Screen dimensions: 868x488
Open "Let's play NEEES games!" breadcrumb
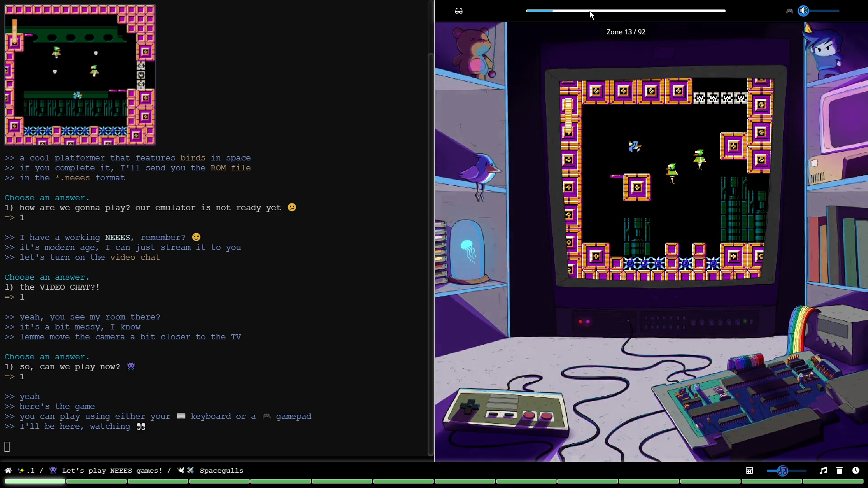(x=112, y=470)
